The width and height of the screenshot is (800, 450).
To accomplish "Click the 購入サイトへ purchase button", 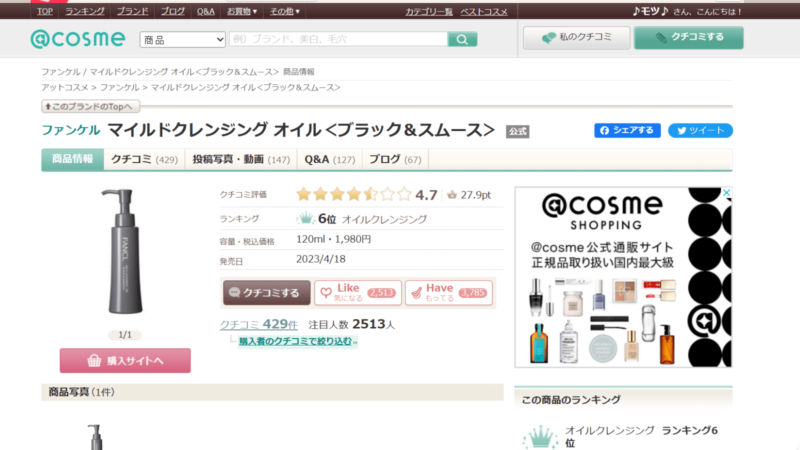I will coord(125,361).
